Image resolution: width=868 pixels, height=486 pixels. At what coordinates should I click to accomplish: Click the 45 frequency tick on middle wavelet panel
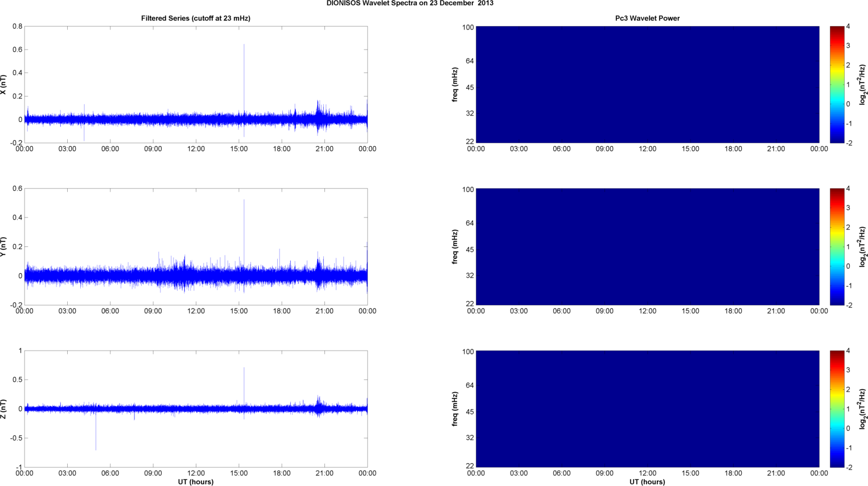click(x=470, y=250)
